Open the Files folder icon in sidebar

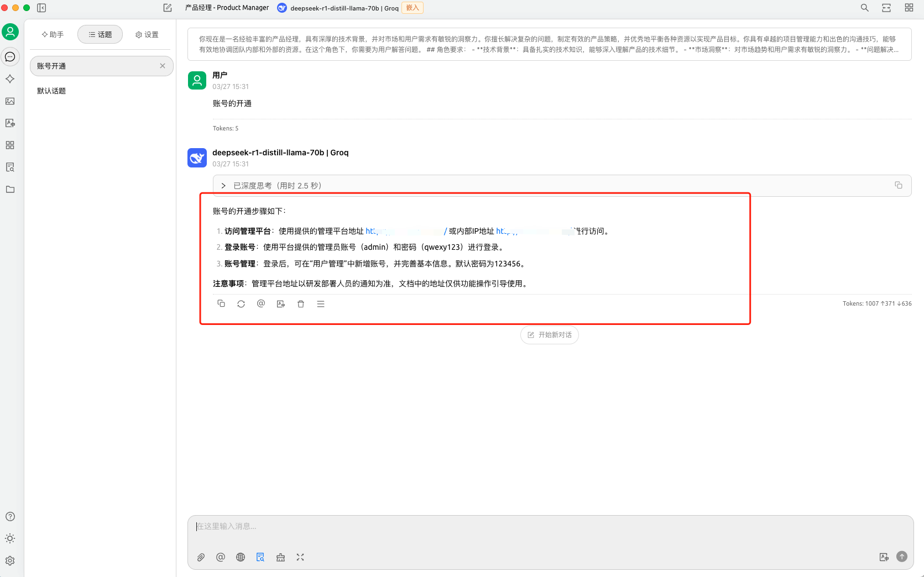[10, 190]
